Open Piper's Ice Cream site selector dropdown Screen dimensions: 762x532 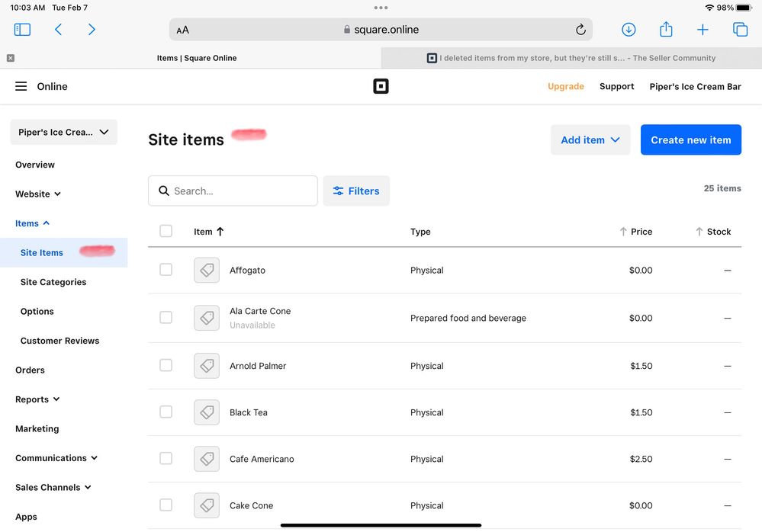[x=63, y=132]
